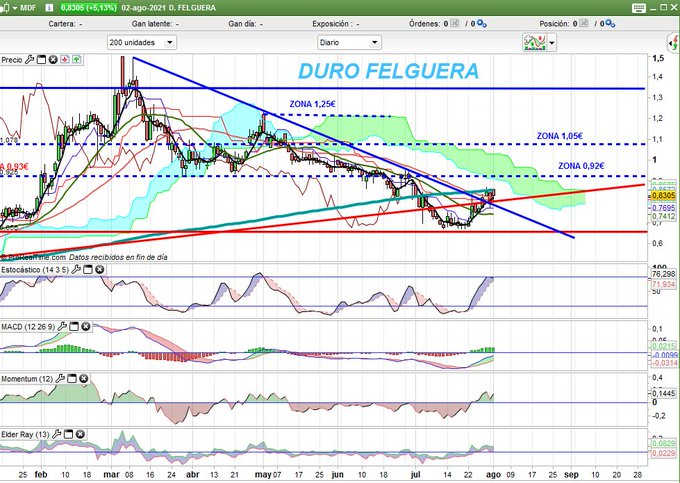Close the Momentum indicator
Screen dimensions: 680x483
click(84, 379)
